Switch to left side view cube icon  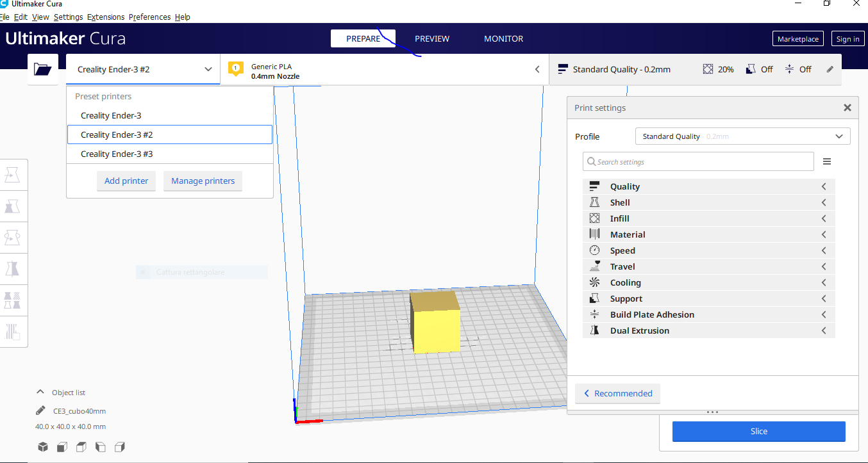[x=101, y=447]
